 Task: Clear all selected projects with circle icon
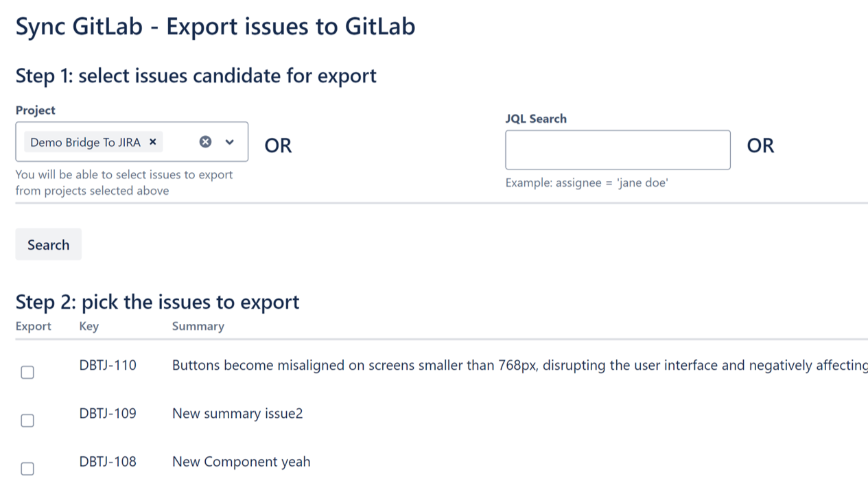click(x=205, y=142)
